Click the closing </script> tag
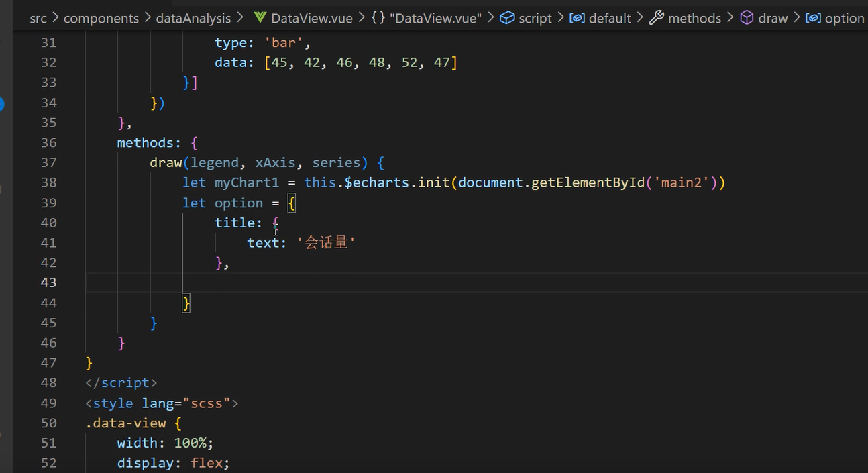 121,382
